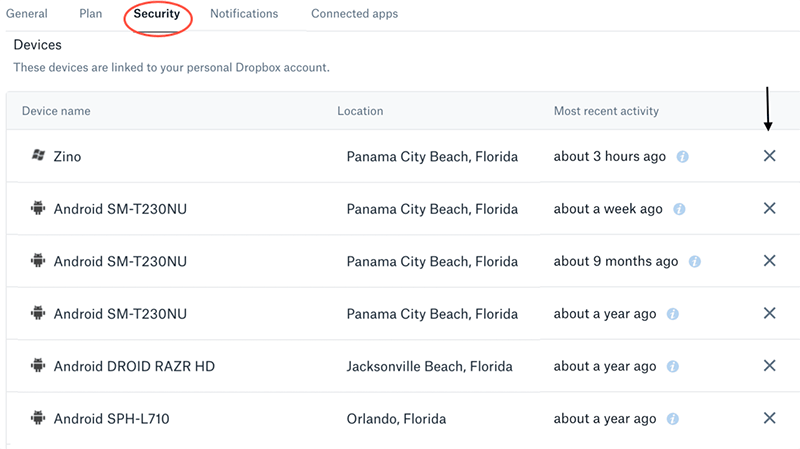Open the Plan tab
This screenshot has height=449, width=800.
90,14
